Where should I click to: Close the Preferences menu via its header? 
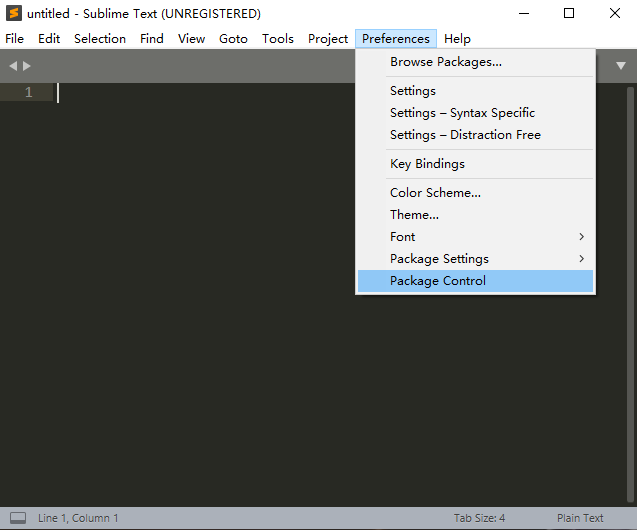[x=396, y=39]
